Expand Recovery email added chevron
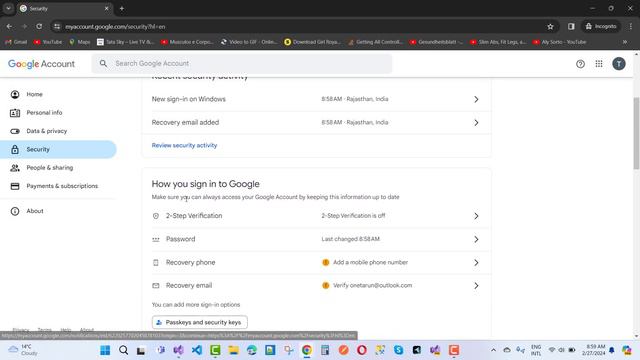 click(x=476, y=122)
